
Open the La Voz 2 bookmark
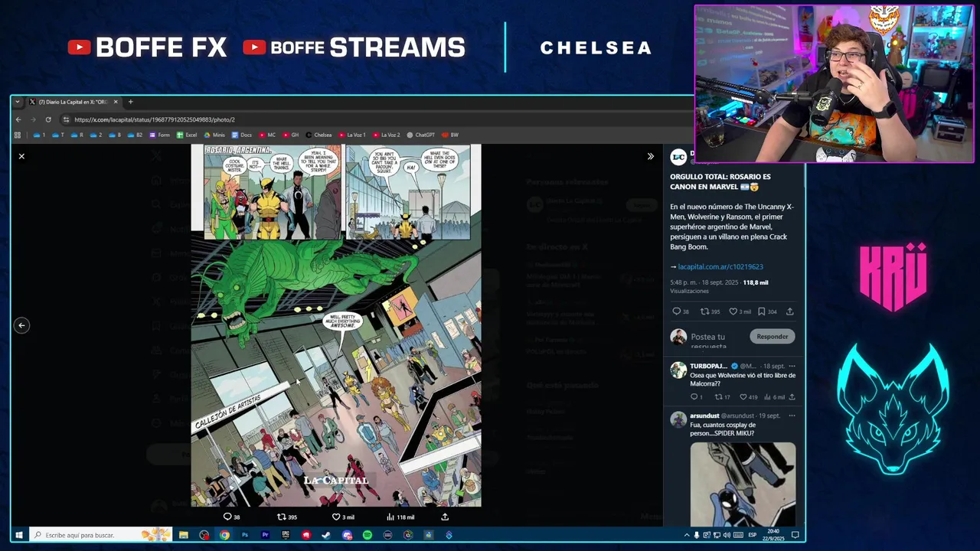click(x=386, y=135)
